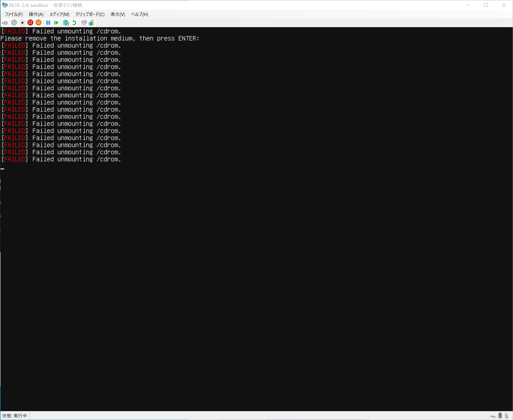
Task: Open the ヘルプ(H) menu
Action: (x=139, y=14)
